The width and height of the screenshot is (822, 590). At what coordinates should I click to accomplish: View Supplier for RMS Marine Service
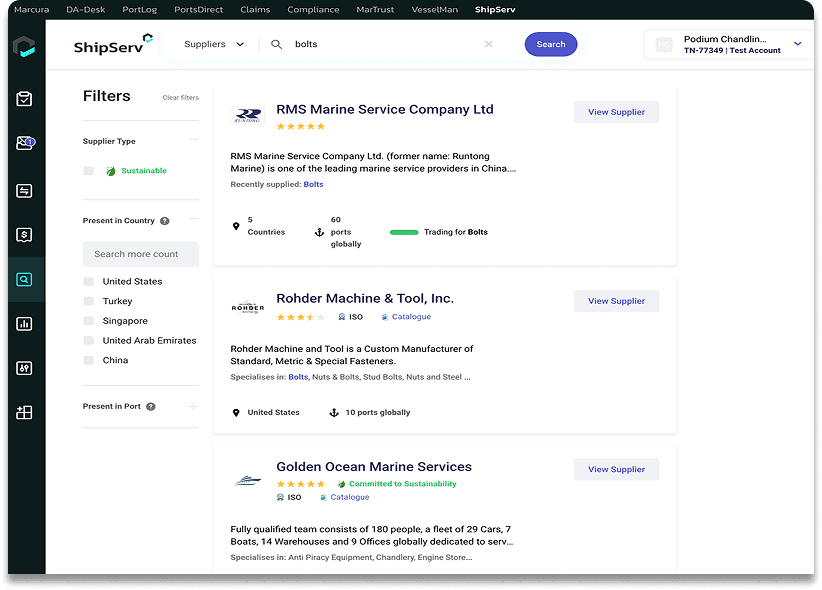coord(616,112)
